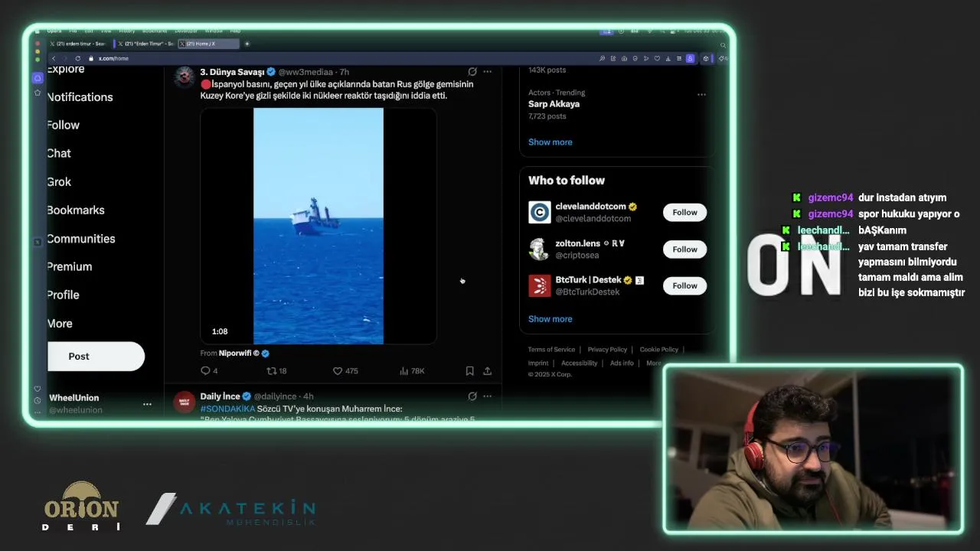980x551 pixels.
Task: Switch to the first 'erdem timur' browser tab
Action: click(x=80, y=44)
